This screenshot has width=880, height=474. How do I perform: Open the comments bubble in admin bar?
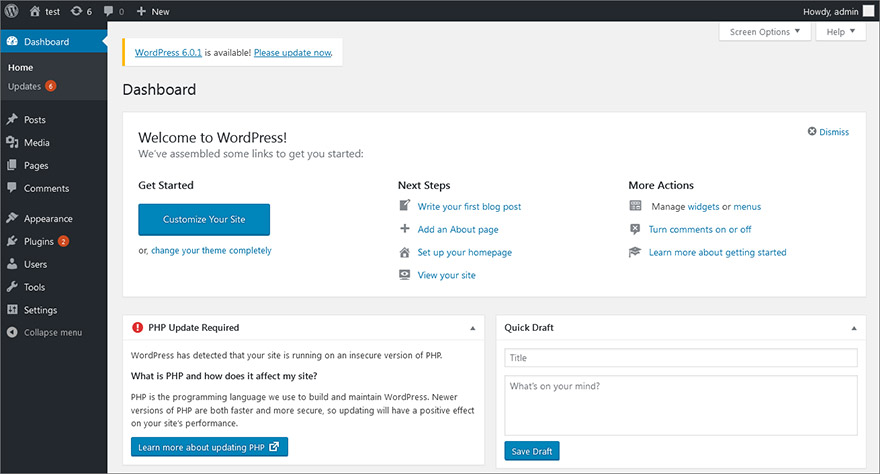(x=109, y=11)
